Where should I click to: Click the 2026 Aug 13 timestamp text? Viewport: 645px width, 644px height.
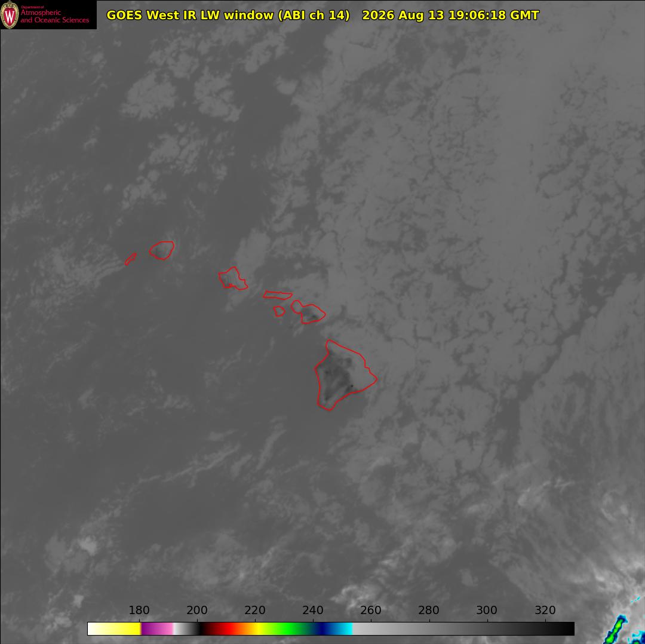click(450, 15)
